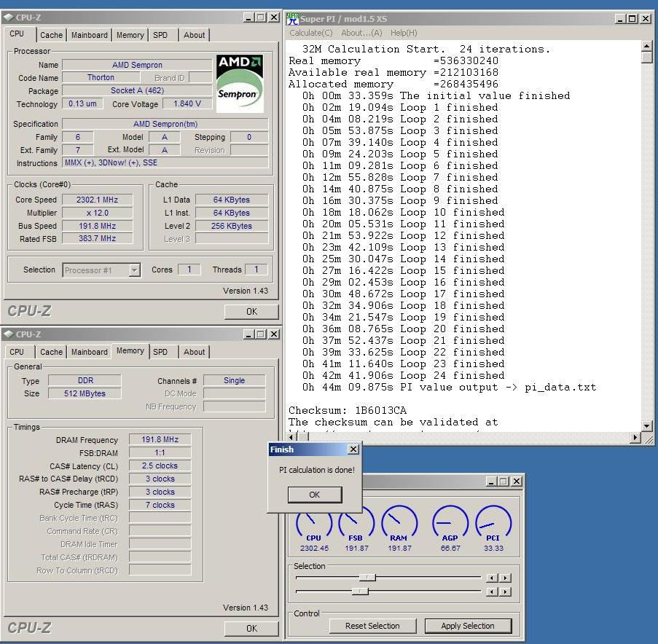
Task: Click the CAS# Latency 2.5 clocks field
Action: 160,466
